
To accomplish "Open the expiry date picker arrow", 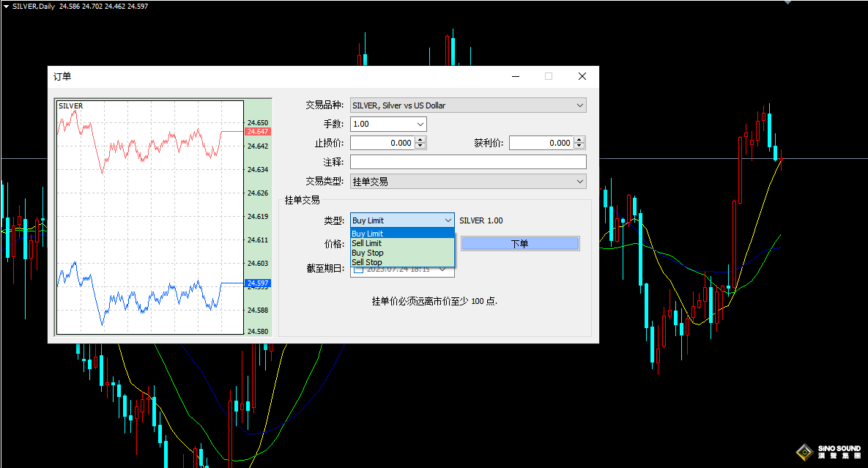I will (443, 269).
